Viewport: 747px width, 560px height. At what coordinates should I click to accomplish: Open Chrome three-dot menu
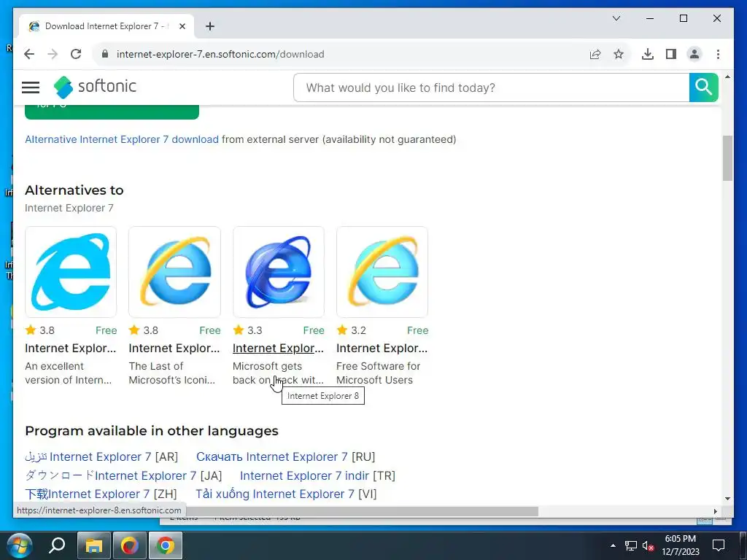[718, 54]
